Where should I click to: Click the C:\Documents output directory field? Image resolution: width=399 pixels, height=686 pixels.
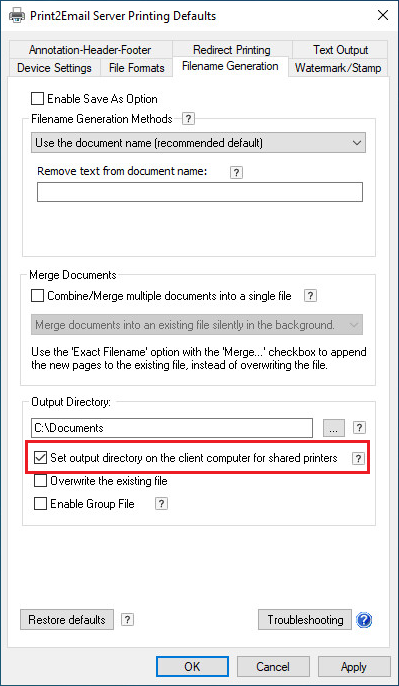coord(172,428)
